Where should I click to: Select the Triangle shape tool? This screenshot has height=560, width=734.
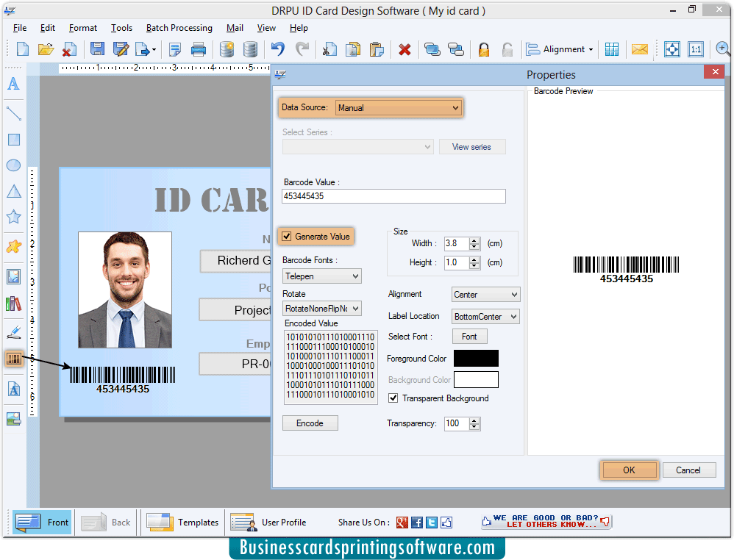[x=14, y=191]
